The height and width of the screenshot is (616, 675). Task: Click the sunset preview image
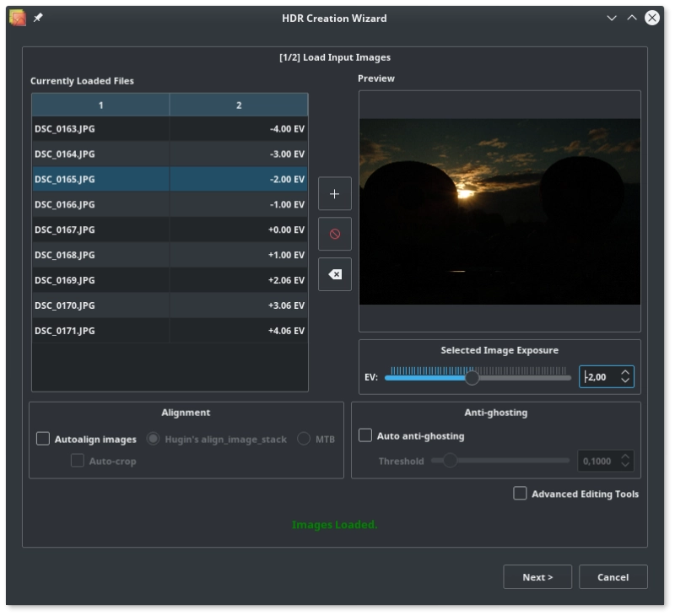click(499, 212)
